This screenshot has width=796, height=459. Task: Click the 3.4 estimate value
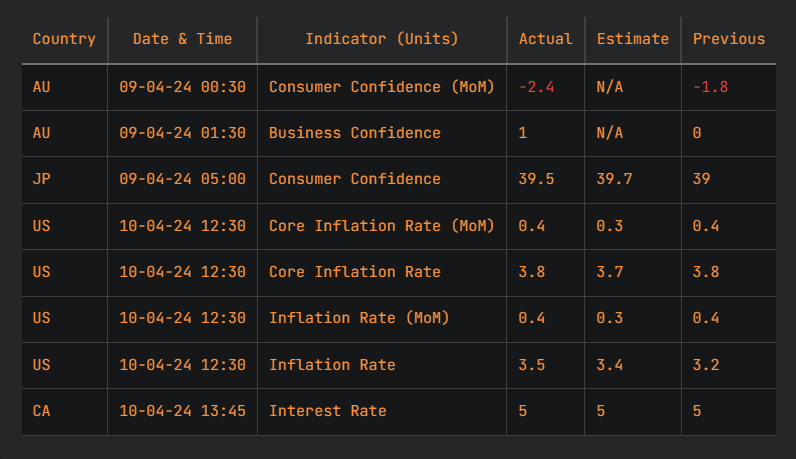pyautogui.click(x=610, y=365)
